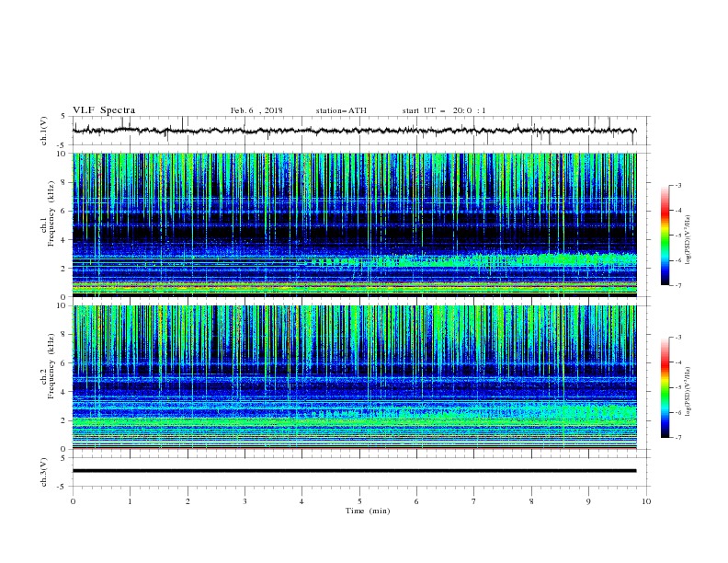Click time axis tick label "7"
The height and width of the screenshot is (563, 728).
tap(474, 501)
